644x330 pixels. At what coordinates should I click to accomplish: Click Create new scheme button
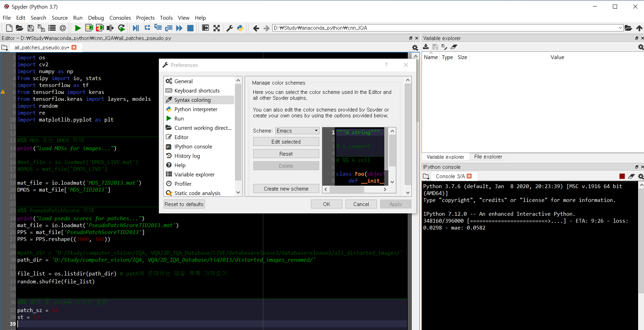[286, 188]
